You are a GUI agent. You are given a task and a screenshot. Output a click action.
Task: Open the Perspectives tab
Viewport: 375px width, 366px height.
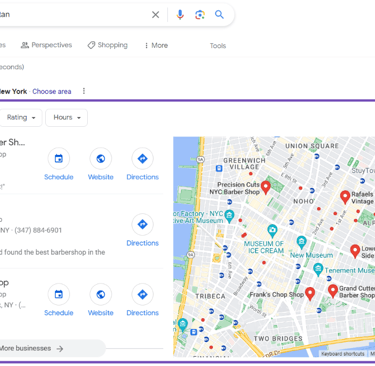[x=46, y=45]
